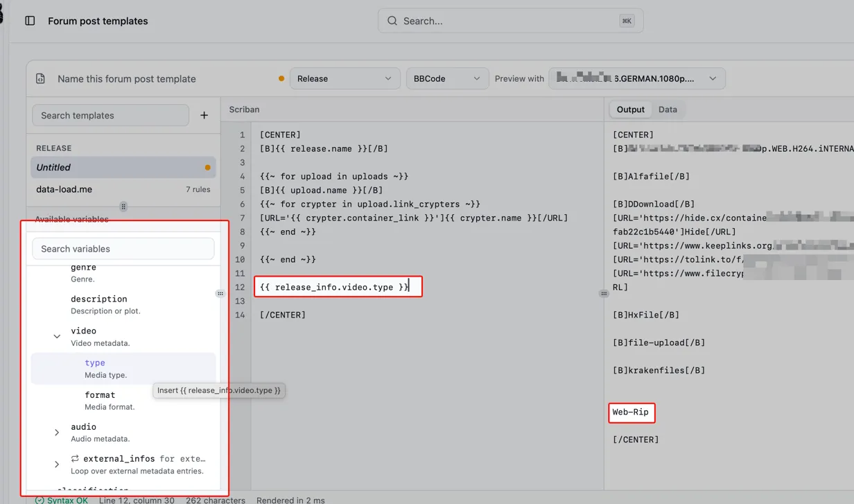Viewport: 854px width, 504px height.
Task: Click the '262 characters' status
Action: 216,500
